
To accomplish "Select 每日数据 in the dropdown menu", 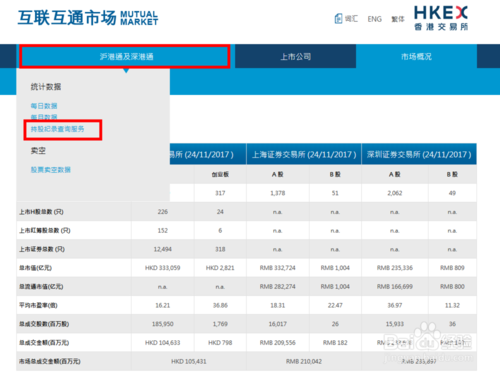I will tap(44, 106).
